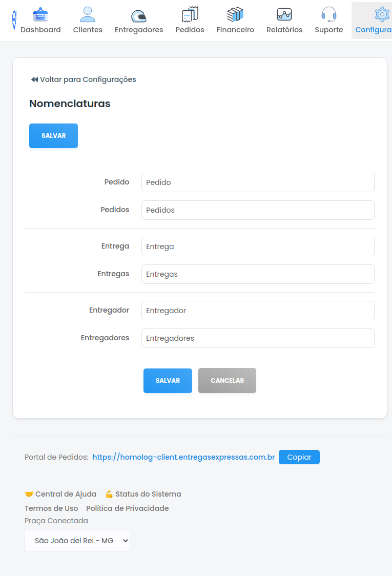
Task: Focus the Pedido singular text field
Action: tap(258, 182)
